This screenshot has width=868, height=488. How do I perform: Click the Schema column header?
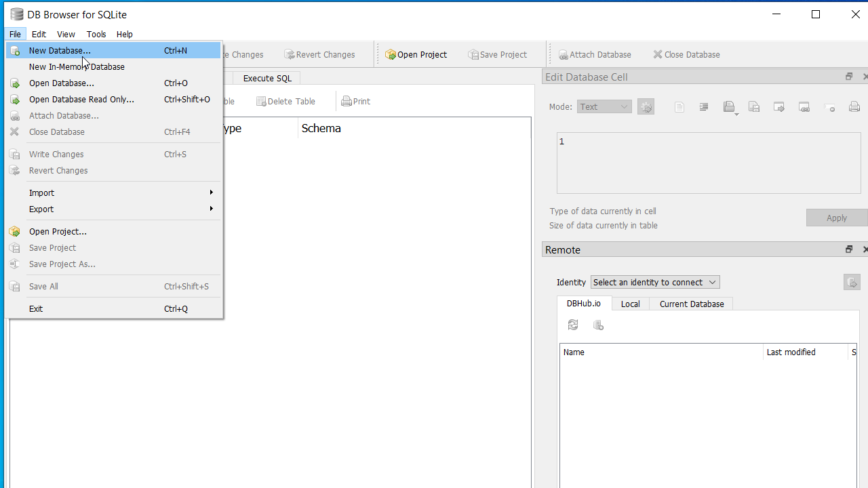414,128
